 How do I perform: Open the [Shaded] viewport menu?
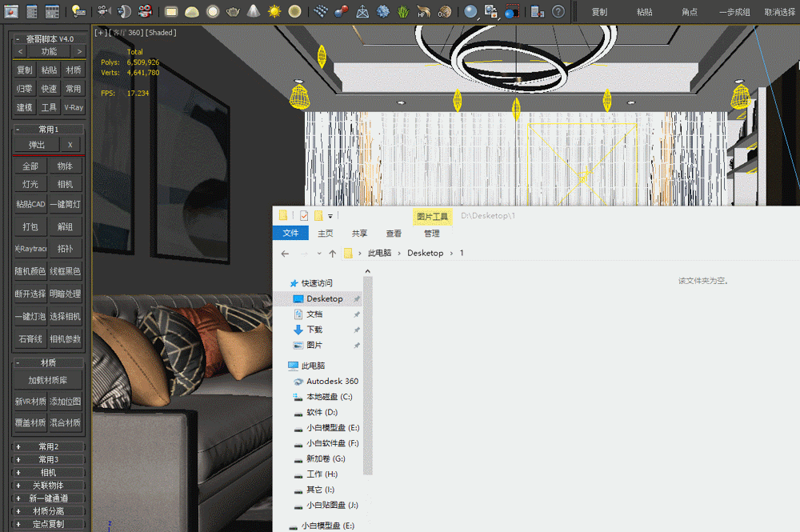162,33
